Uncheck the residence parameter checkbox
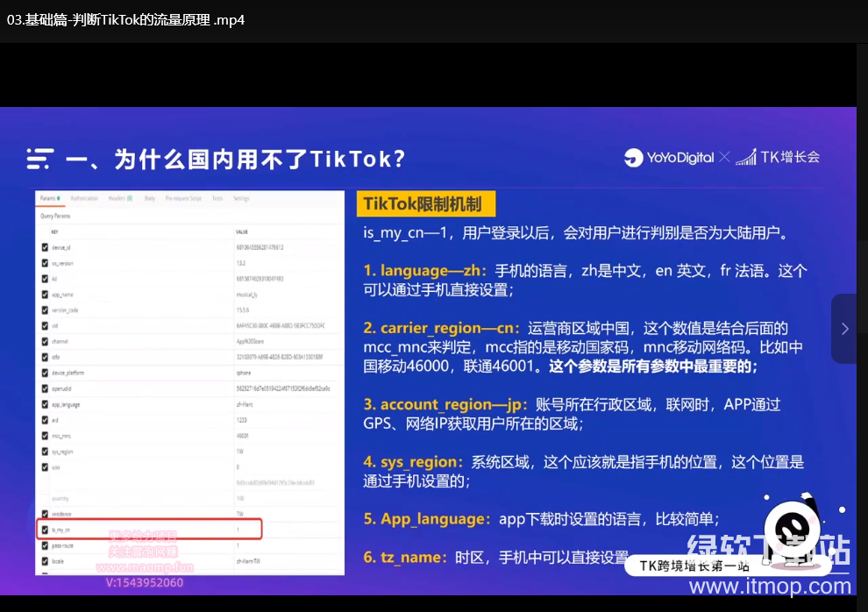The width and height of the screenshot is (868, 612). pos(45,514)
